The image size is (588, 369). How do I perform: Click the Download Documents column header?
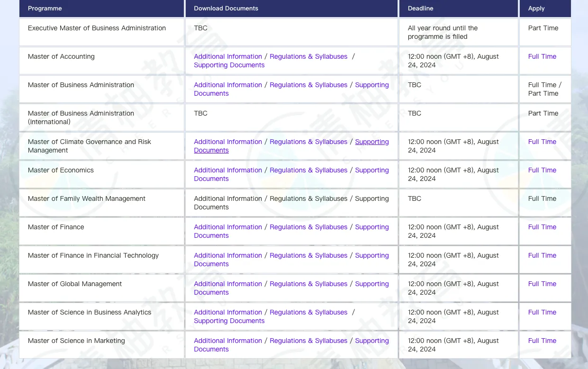(x=226, y=8)
